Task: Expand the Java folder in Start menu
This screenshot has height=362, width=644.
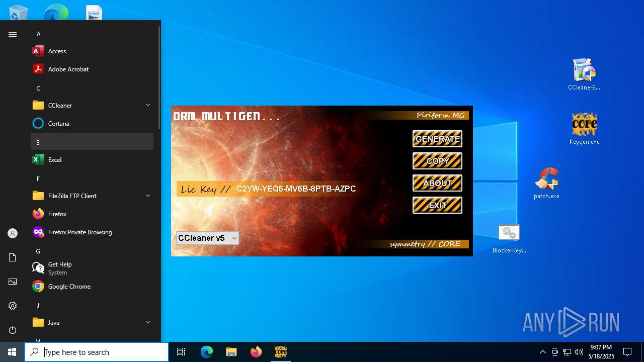Action: click(x=92, y=323)
